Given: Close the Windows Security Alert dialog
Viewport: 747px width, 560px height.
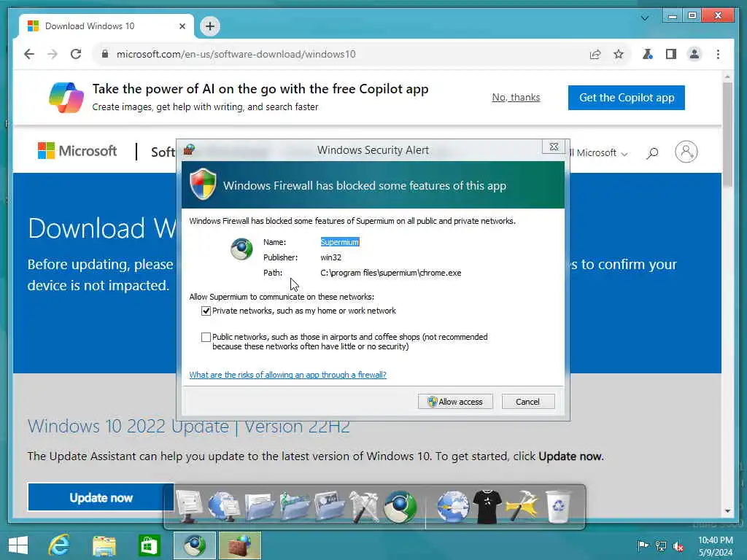Looking at the screenshot, I should (554, 147).
